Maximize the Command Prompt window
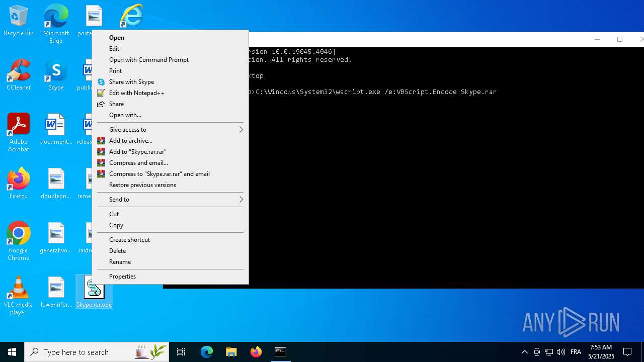The height and width of the screenshot is (362, 644). 620,39
